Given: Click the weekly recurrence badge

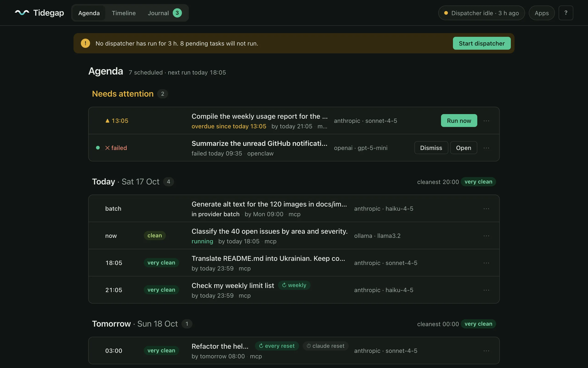Looking at the screenshot, I should [294, 285].
